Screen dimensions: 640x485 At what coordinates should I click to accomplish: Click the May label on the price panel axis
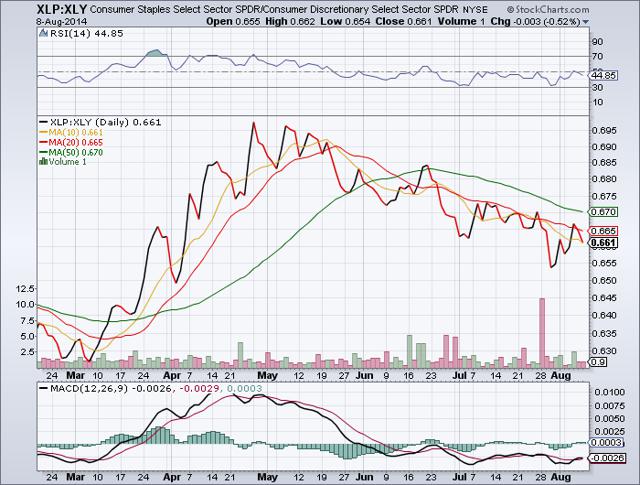click(x=268, y=375)
